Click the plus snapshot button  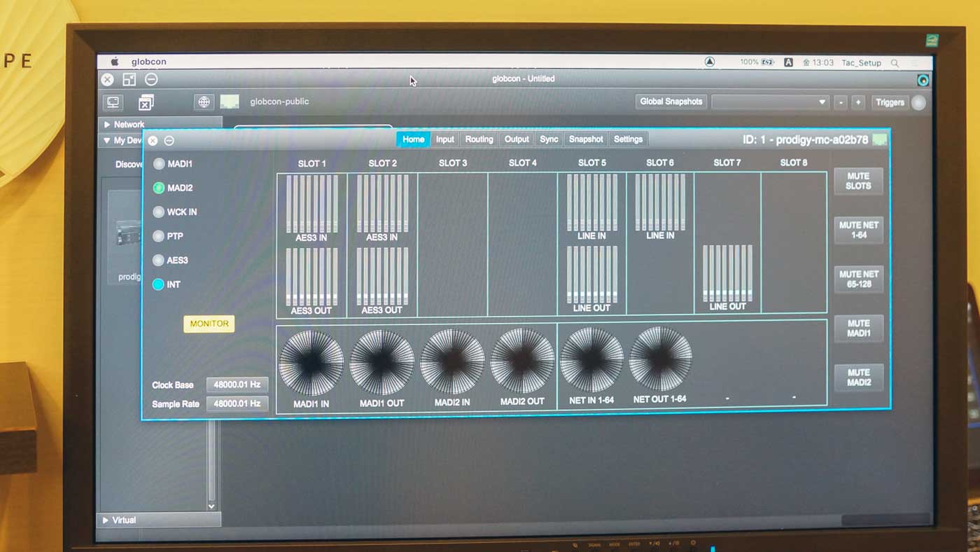[x=858, y=102]
